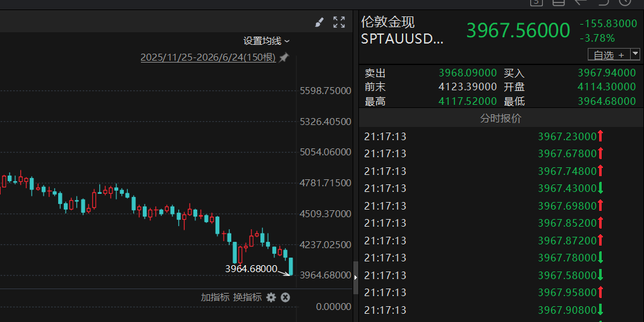Click the 开盘 value 4114.30000
This screenshot has width=644, height=322.
[x=607, y=87]
